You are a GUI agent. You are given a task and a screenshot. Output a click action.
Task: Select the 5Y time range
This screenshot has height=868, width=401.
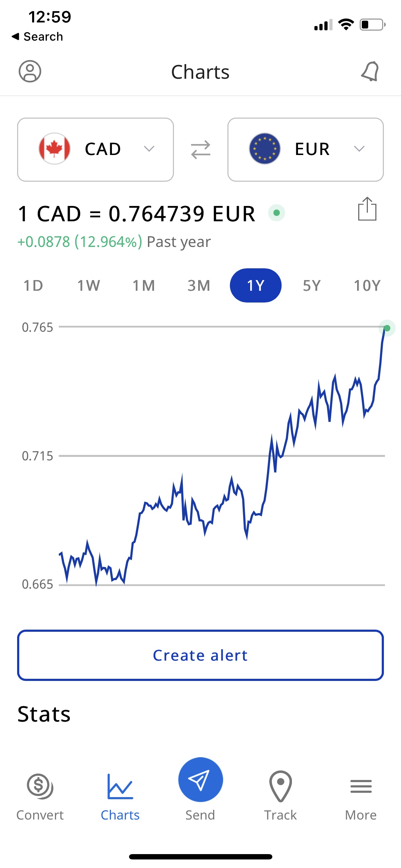[x=312, y=285]
